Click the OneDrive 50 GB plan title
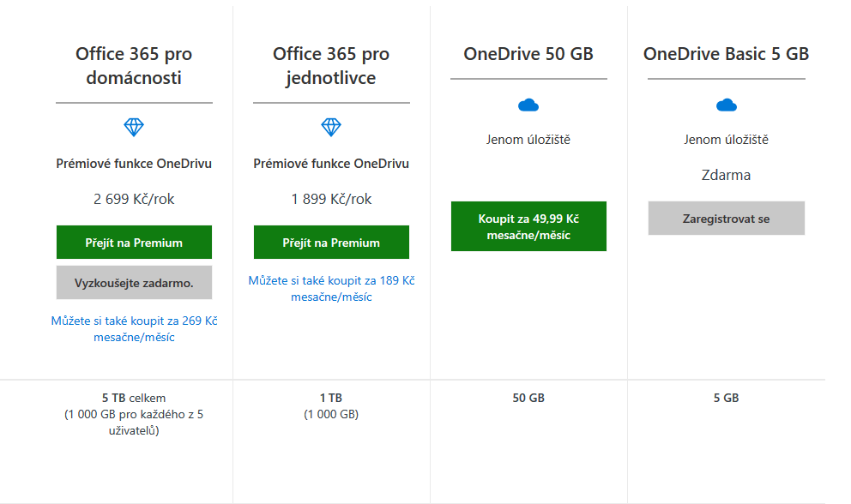Viewport: 851px width, 504px height. tap(528, 54)
